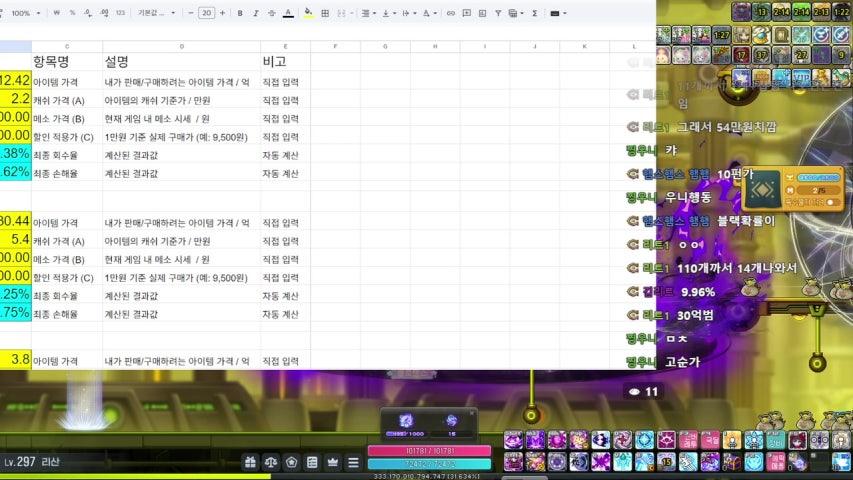Click the quickslot skill showing 15
The width and height of the screenshot is (853, 480).
(x=666, y=462)
